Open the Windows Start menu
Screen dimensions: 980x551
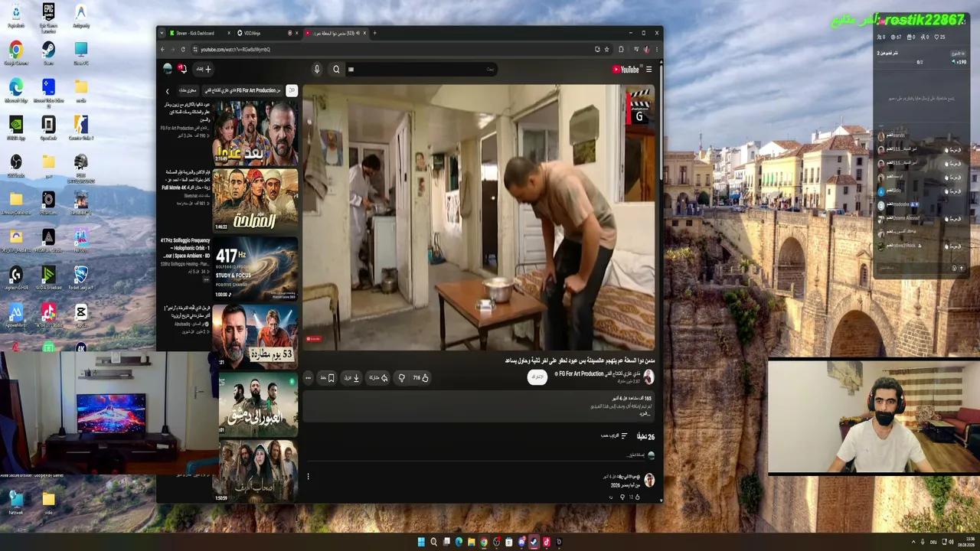click(421, 542)
